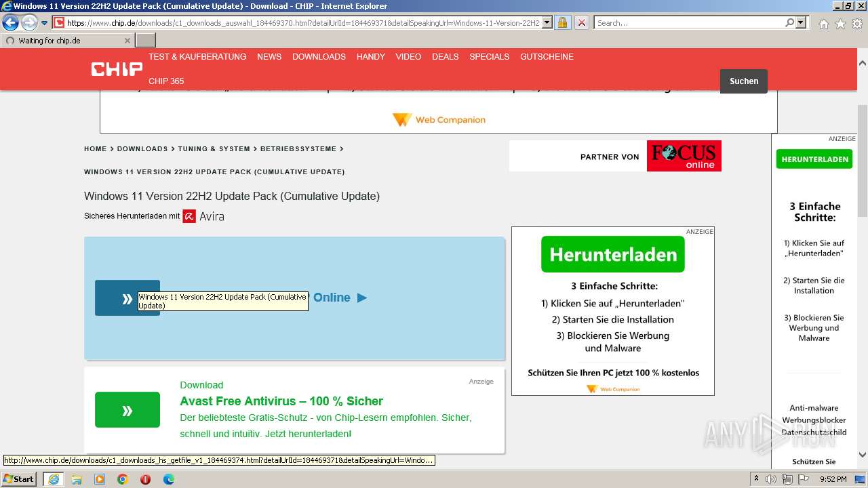Click the blue download arrow button

[127, 298]
